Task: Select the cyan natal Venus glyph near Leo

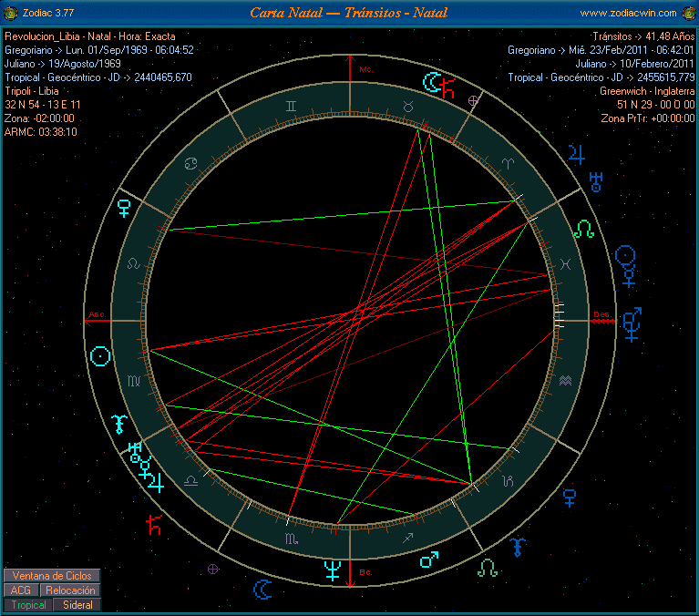Action: pos(124,208)
